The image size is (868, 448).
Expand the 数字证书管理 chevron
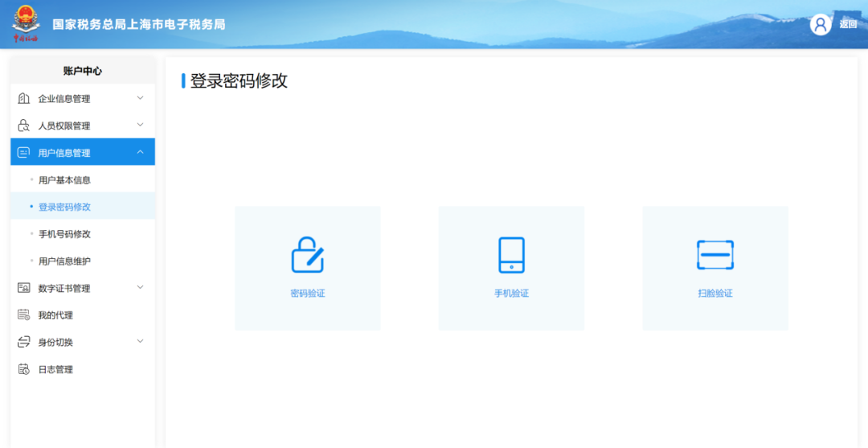click(140, 287)
